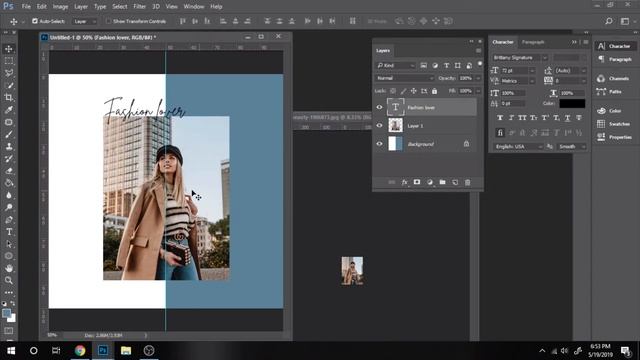This screenshot has height=360, width=640.
Task: Apply Underline style in Character panel
Action: pos(567,118)
